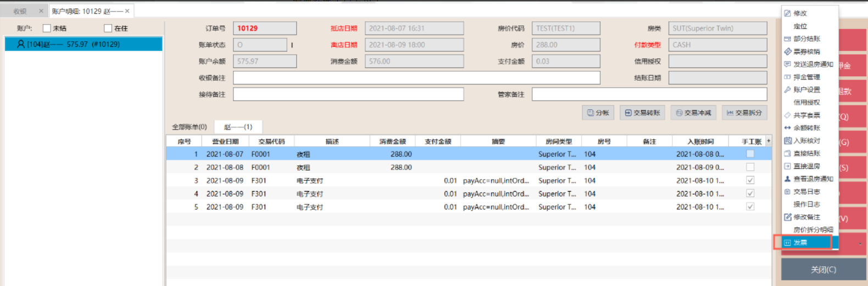Image resolution: width=868 pixels, height=286 pixels.
Task: Click 查看退房通知 person icon
Action: coord(787,179)
